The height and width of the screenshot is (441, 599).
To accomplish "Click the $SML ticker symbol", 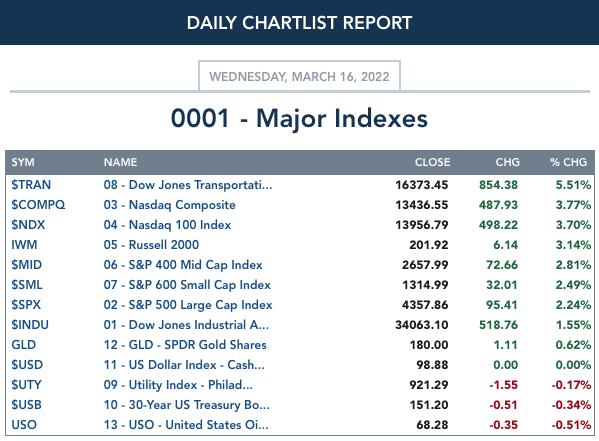I will tap(27, 285).
